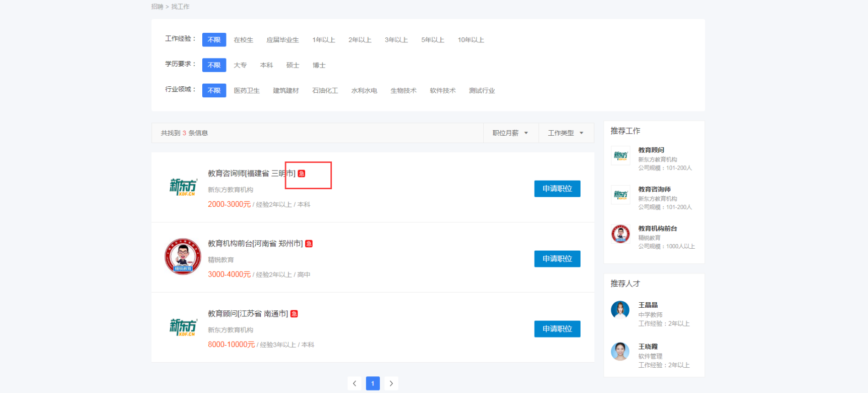Click the urgent badge beside 教育咨询师 listing
The width and height of the screenshot is (868, 393).
click(x=302, y=174)
